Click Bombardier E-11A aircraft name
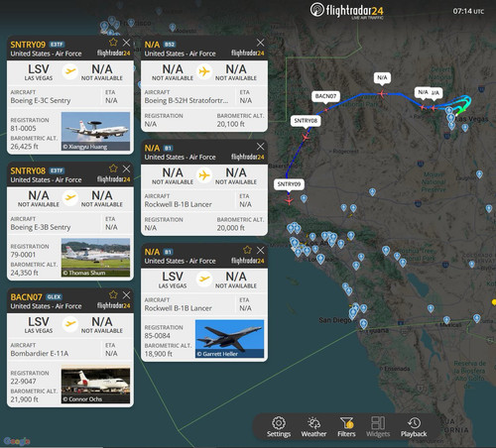The height and width of the screenshot is (448, 496). point(40,354)
